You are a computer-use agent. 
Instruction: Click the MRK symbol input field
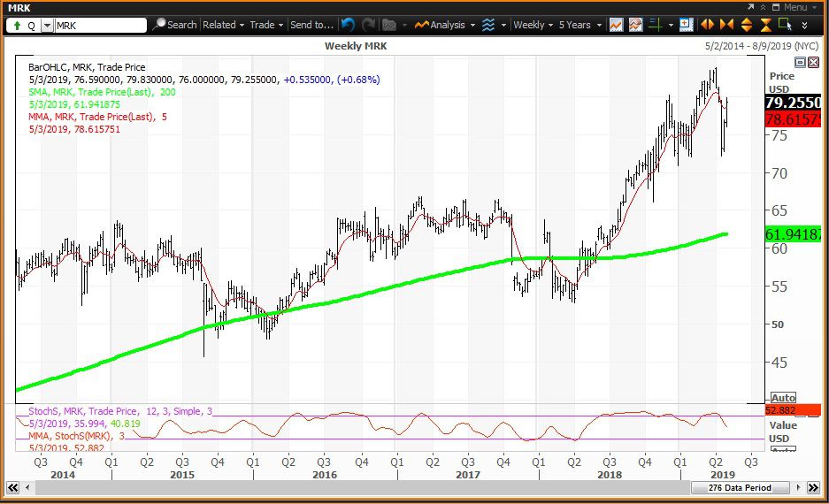tap(100, 26)
